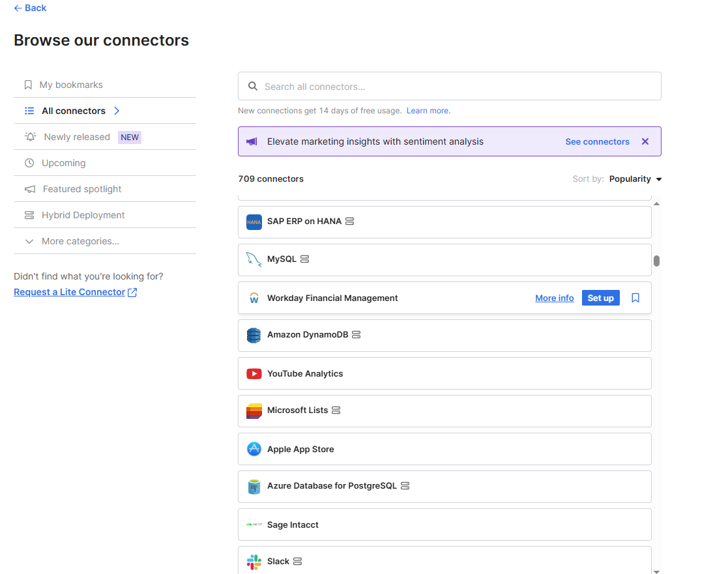The image size is (728, 574).
Task: Bookmark the Workday Financial Management connector
Action: 635,298
